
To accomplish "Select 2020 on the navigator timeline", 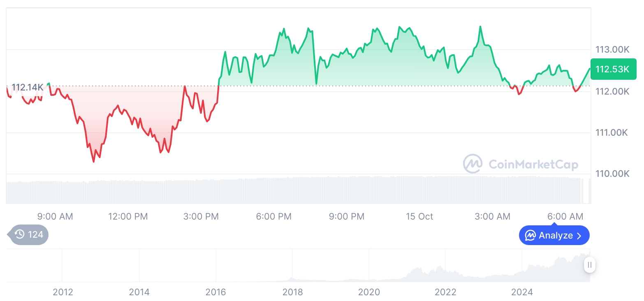I will (x=369, y=292).
